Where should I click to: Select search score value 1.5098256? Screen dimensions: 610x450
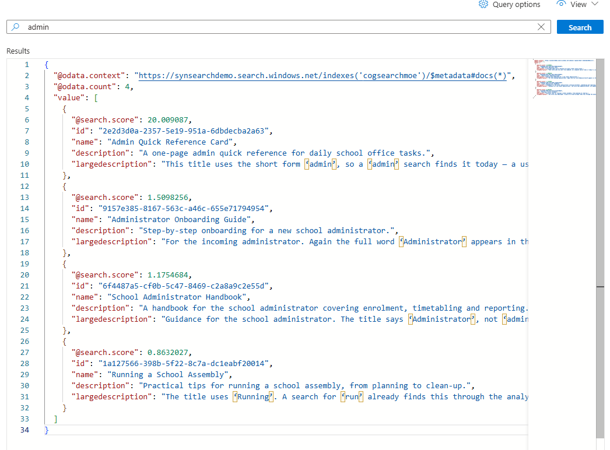(168, 197)
